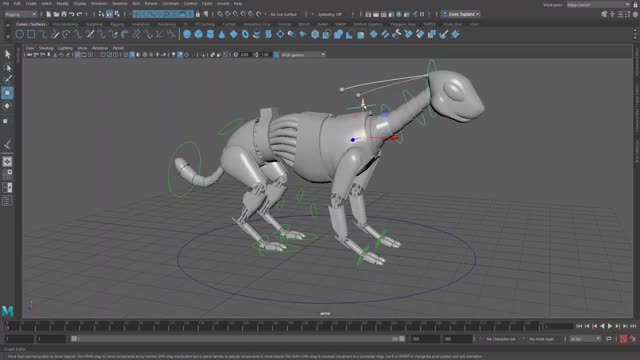Toggle select by hierarchy mode
640x360 pixels.
pyautogui.click(x=101, y=14)
